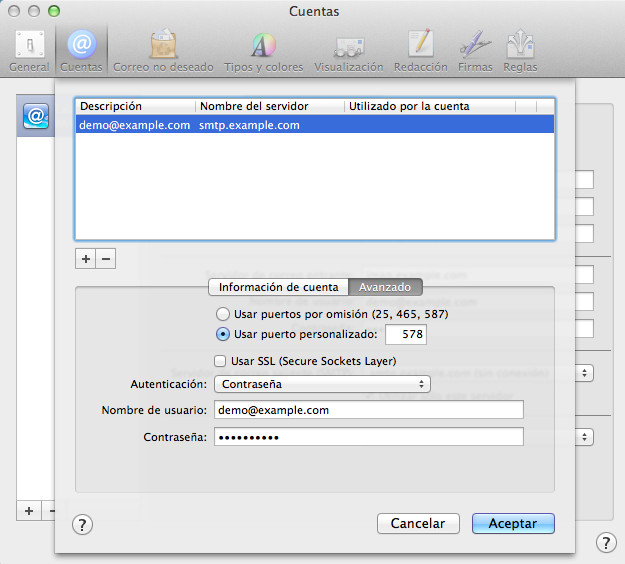
Task: Open Firmas preferences pane
Action: [x=475, y=50]
